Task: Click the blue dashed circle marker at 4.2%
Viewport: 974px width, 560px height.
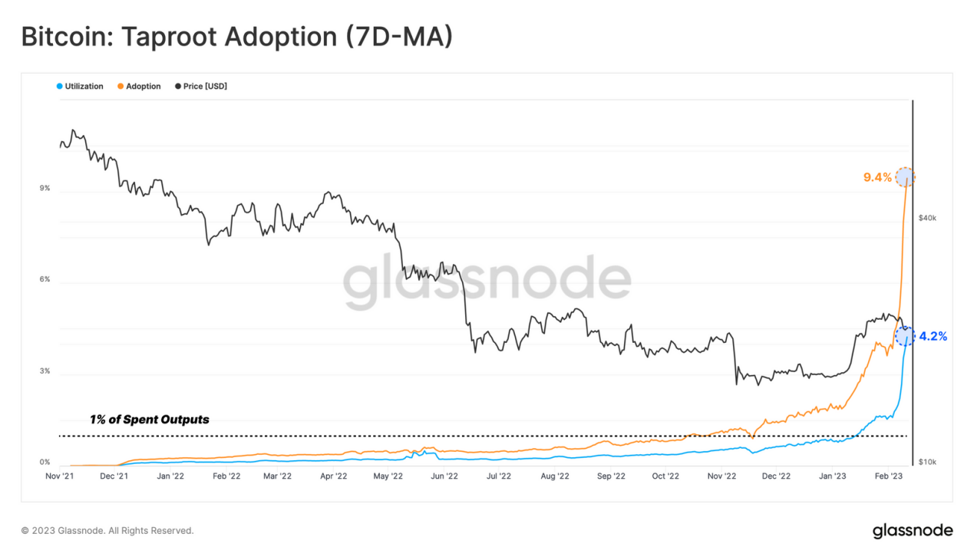Action: 906,336
